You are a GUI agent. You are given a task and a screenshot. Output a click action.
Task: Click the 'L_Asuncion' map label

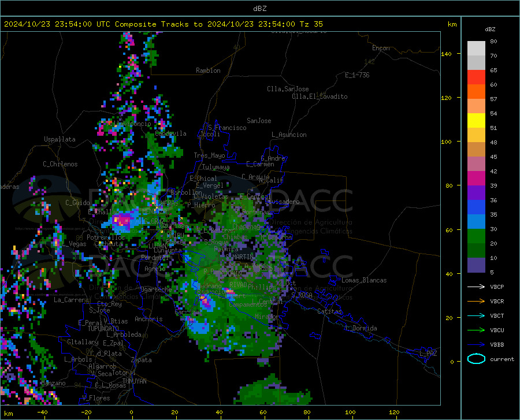click(289, 135)
